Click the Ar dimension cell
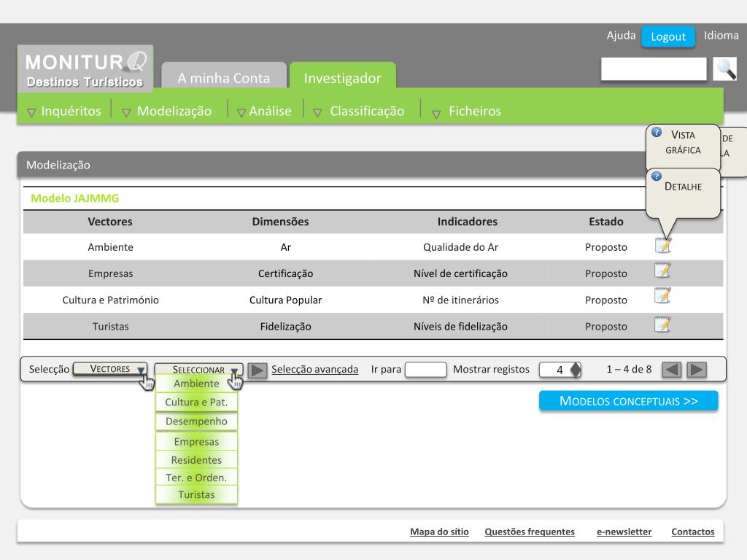 285,247
